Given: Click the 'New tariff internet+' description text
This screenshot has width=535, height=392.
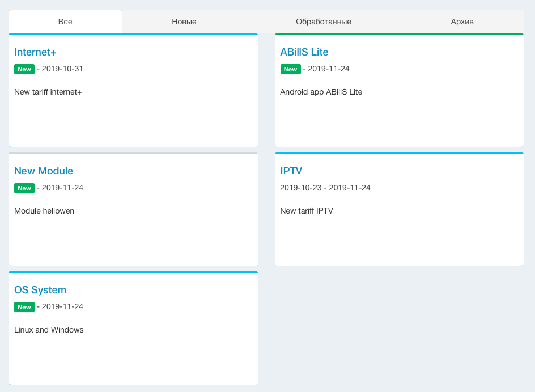Looking at the screenshot, I should (x=48, y=92).
